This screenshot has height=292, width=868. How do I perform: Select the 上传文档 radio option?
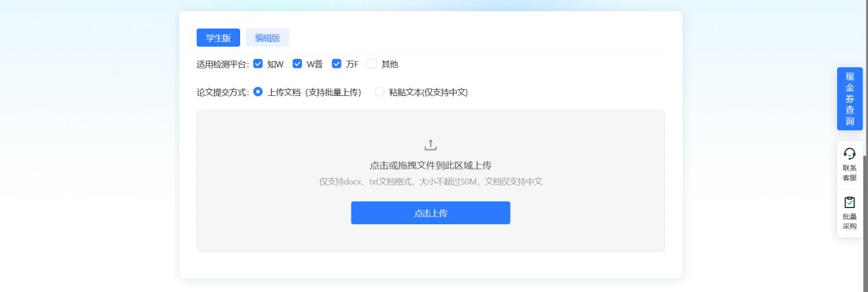click(x=258, y=92)
